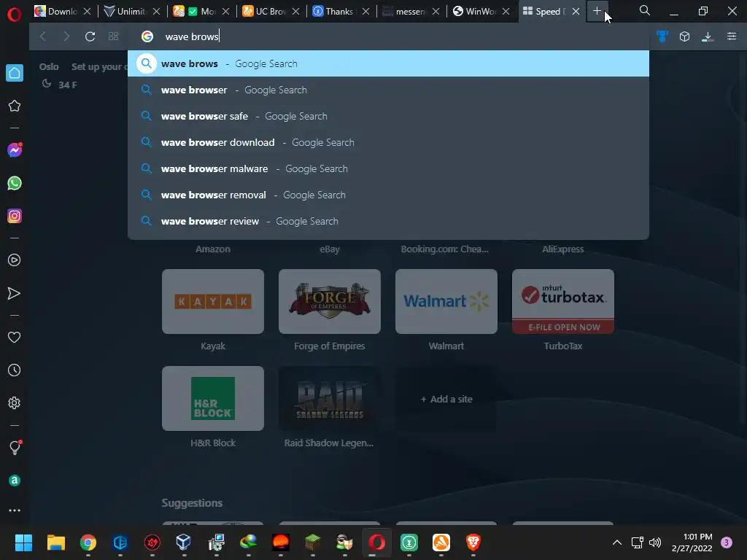
Task: Select 'wave brows' Google Search suggestion
Action: 388,63
